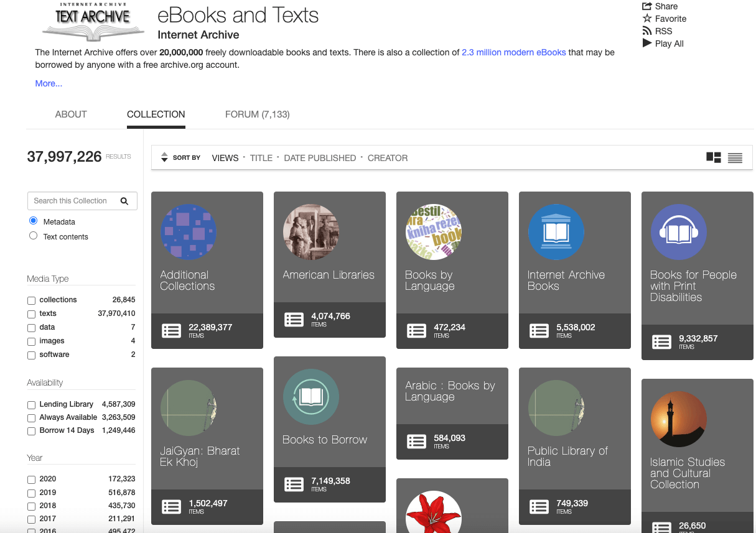Switch to tile grid view icon
Viewport: 756px width, 533px height.
pyautogui.click(x=714, y=157)
